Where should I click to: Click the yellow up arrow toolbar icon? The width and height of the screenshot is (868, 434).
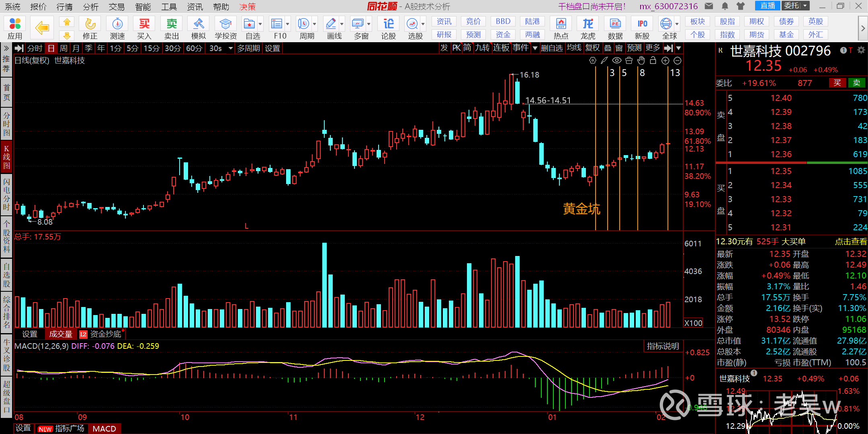coord(67,22)
